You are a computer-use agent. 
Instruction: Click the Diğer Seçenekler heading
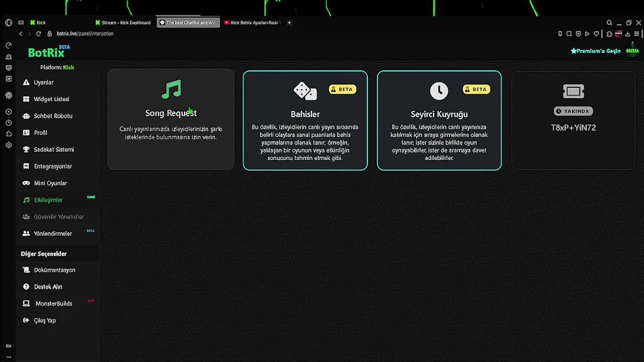point(44,254)
